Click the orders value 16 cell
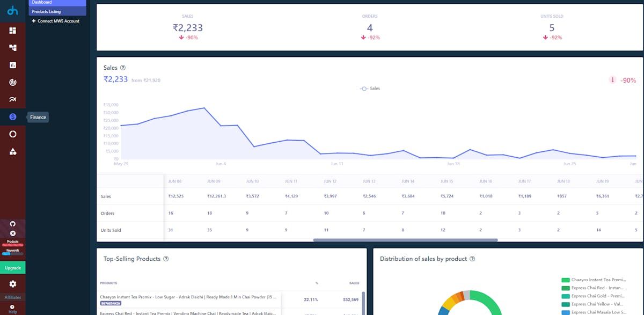Image resolution: width=644 pixels, height=315 pixels. pos(171,213)
